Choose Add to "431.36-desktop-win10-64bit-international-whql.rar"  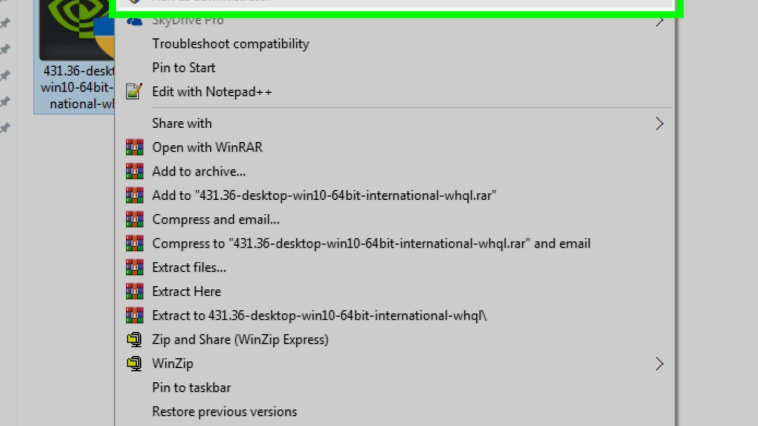point(324,196)
